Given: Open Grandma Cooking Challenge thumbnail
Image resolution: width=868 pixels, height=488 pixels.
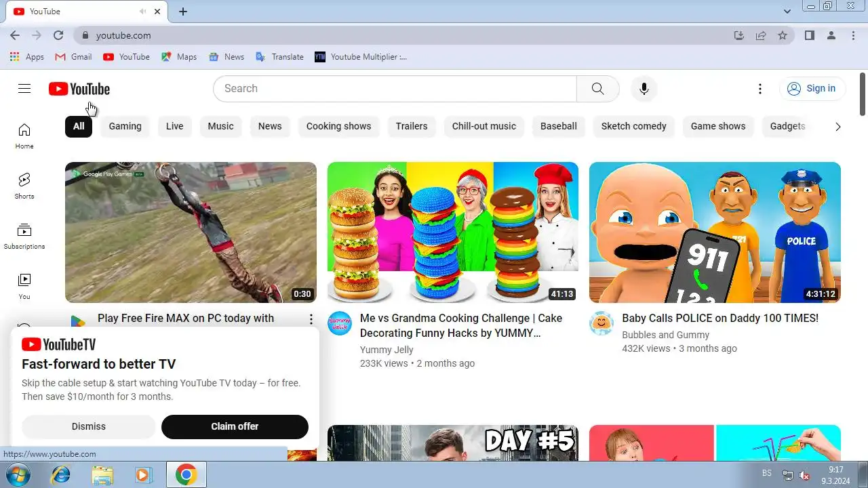Looking at the screenshot, I should (453, 232).
